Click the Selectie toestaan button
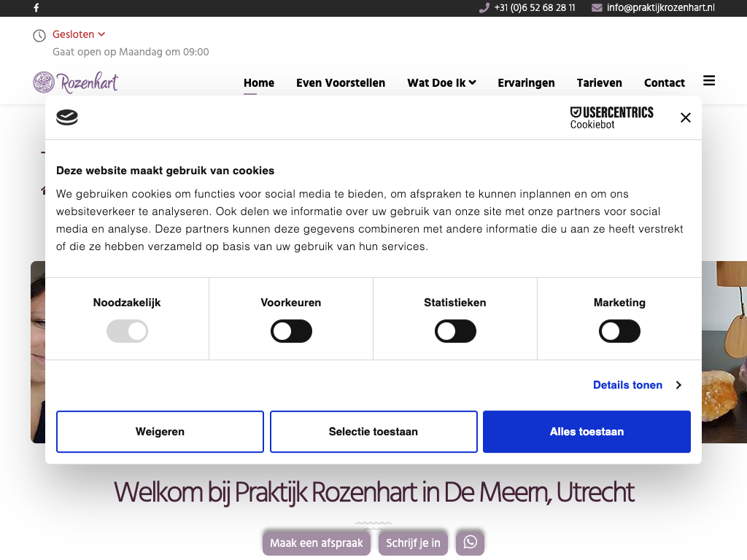 click(373, 432)
